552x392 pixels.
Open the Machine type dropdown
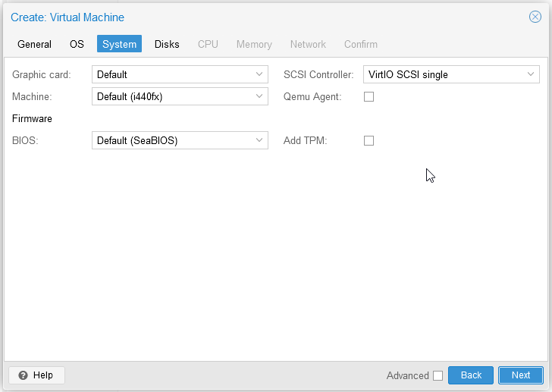click(x=259, y=96)
